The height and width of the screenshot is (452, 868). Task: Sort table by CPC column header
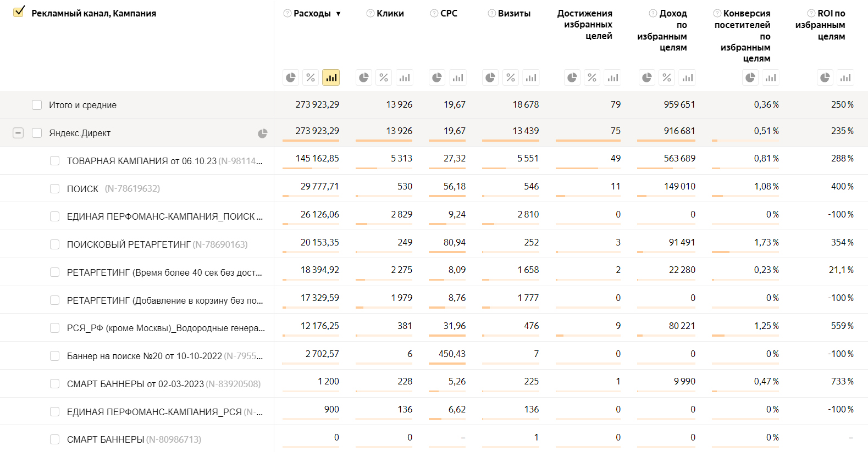pos(449,13)
